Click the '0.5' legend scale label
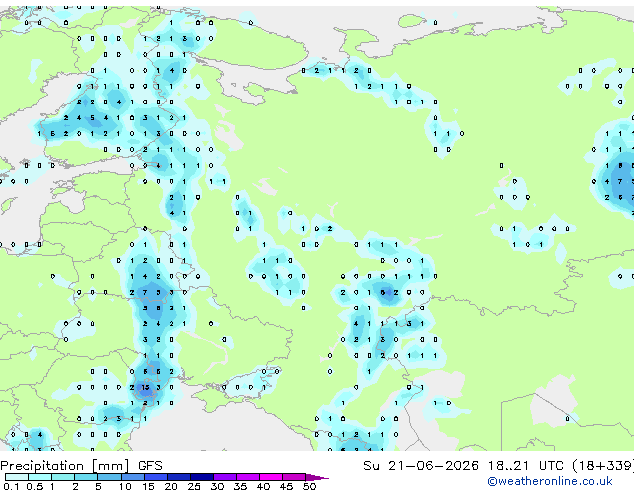 click(34, 486)
